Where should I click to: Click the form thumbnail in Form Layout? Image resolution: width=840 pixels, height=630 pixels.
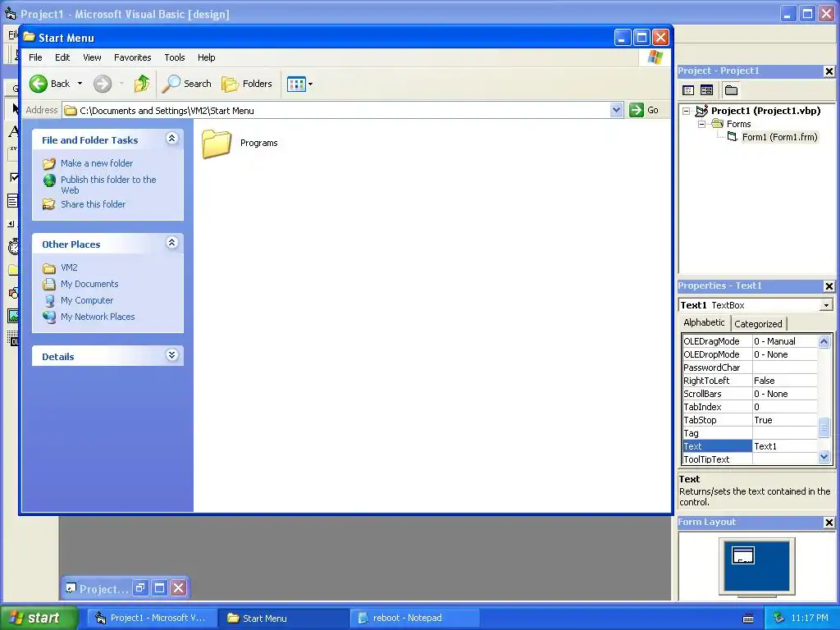point(743,555)
